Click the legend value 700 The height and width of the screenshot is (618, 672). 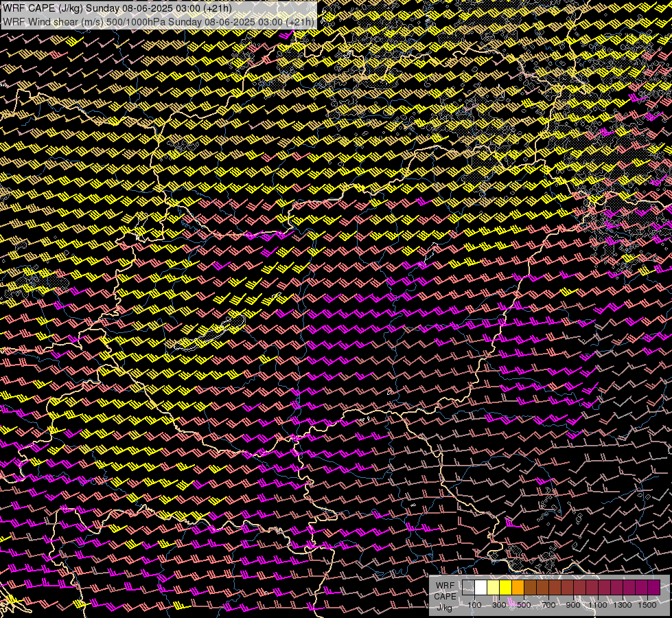point(549,605)
